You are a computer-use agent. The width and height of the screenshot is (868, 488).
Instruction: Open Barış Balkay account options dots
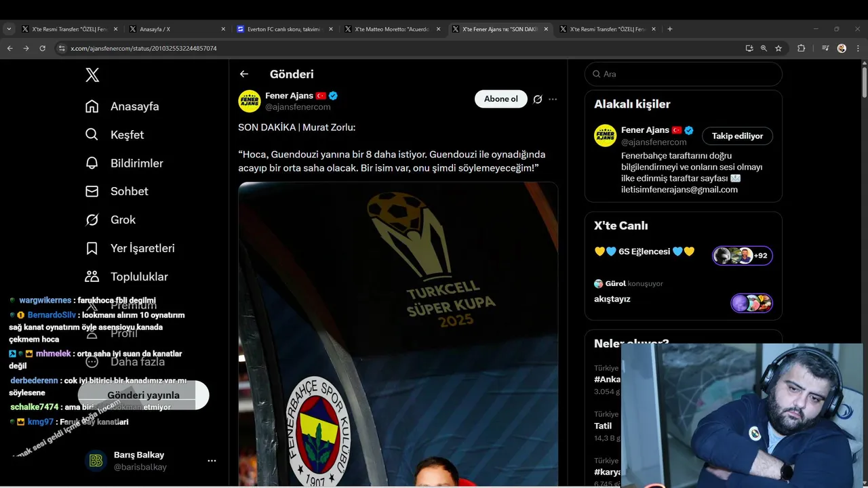[212, 461]
